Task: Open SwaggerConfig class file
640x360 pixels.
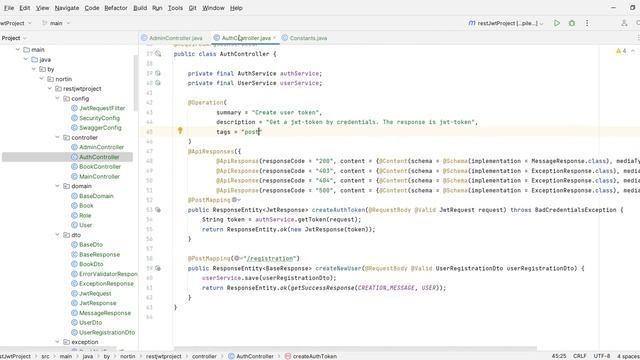Action: 100,128
